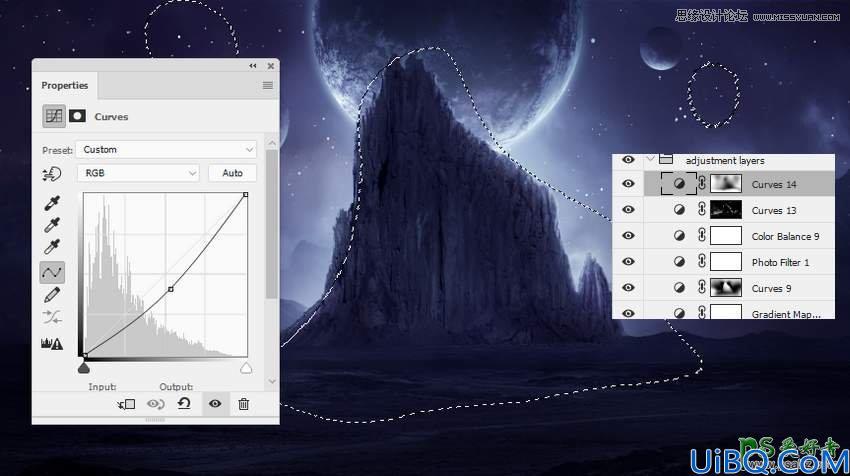The height and width of the screenshot is (476, 850).
Task: Select the Curves 14 layer name
Action: pyautogui.click(x=774, y=184)
